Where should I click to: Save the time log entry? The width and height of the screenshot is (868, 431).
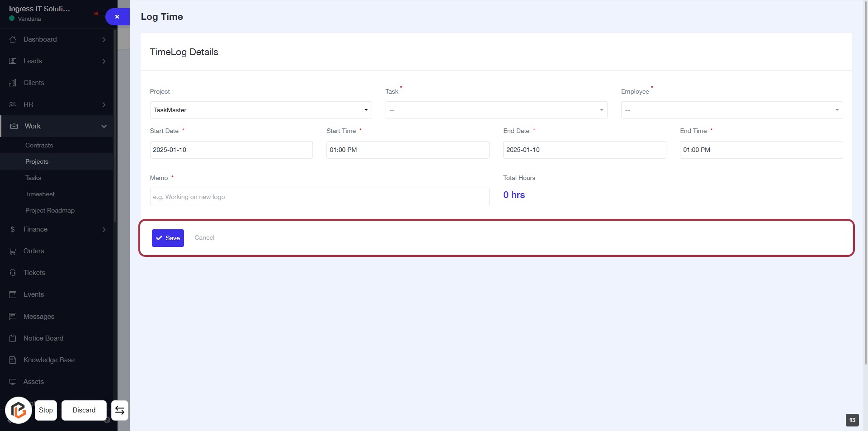168,238
